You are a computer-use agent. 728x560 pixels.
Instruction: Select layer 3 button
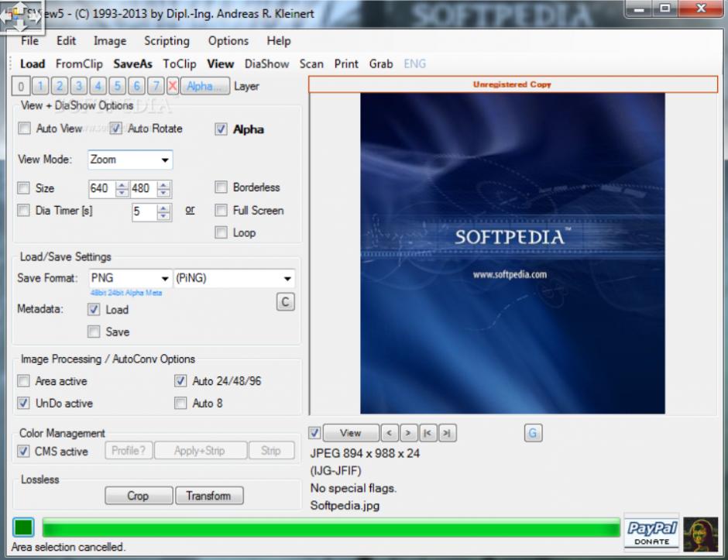pos(79,86)
